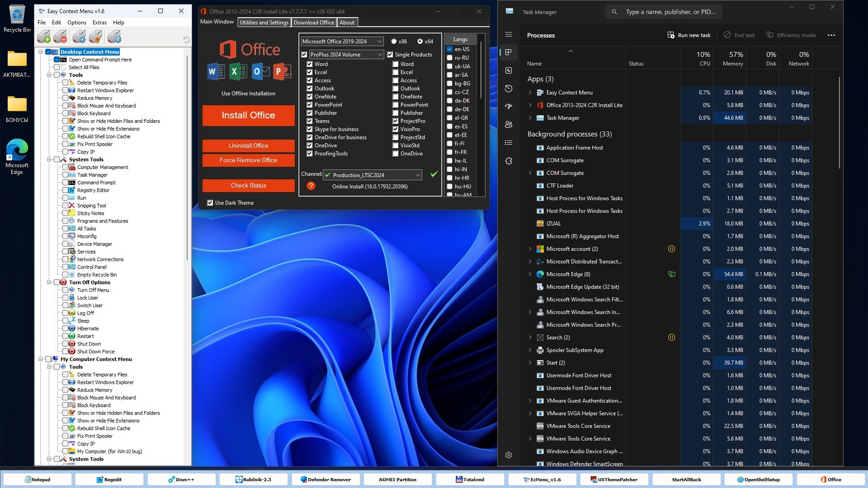868x488 pixels.
Task: Open Details page in Task Manager sidebar
Action: (x=509, y=143)
